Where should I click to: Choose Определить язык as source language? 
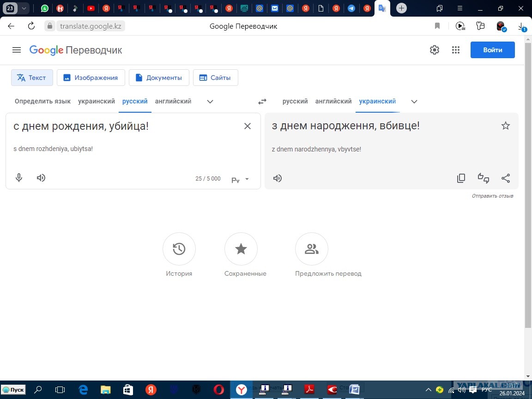pyautogui.click(x=43, y=101)
